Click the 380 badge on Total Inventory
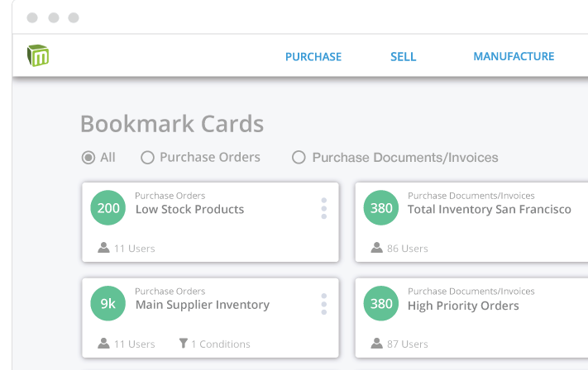 tap(381, 208)
